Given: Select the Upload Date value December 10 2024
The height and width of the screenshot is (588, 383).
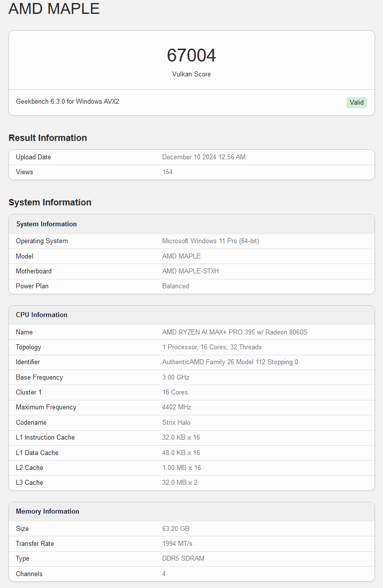Looking at the screenshot, I should click(x=203, y=157).
